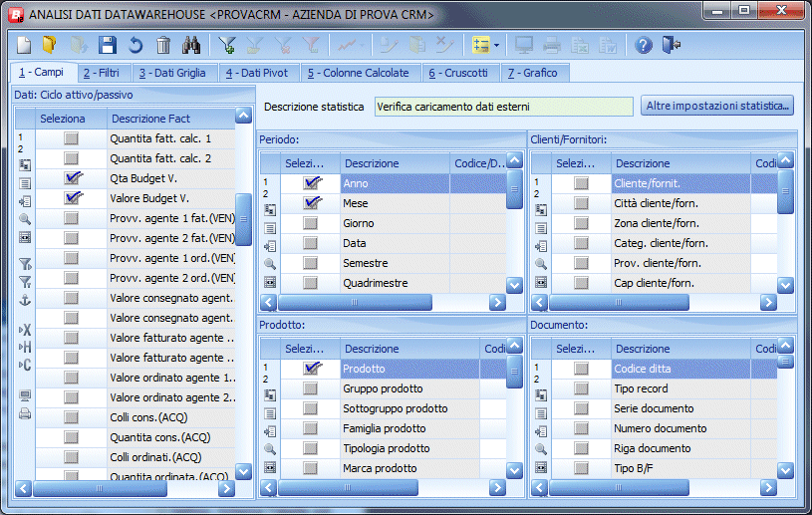This screenshot has height=515, width=812.
Task: Open search with the binoculars icon
Action: coord(191,45)
